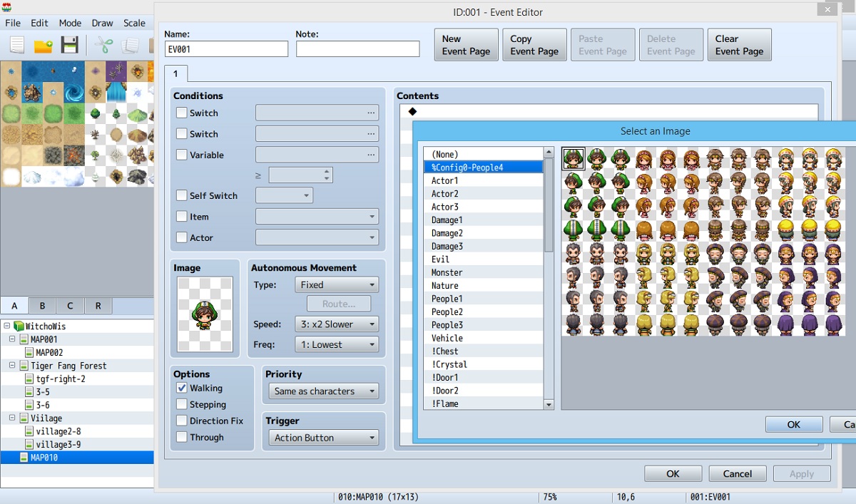The width and height of the screenshot is (856, 504).
Task: Click the Copy Event Page button
Action: 535,45
